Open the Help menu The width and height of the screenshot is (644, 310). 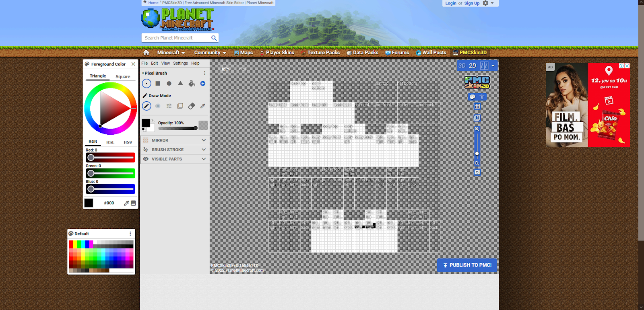[x=195, y=63]
